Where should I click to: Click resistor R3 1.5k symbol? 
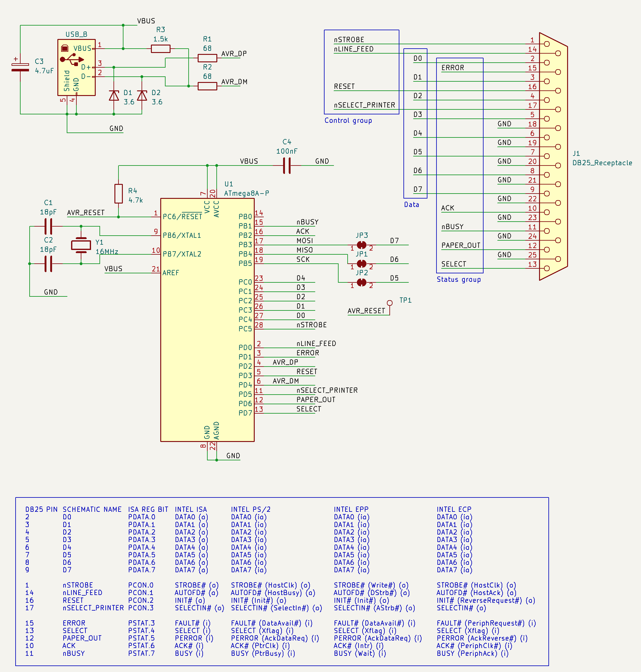pos(161,49)
